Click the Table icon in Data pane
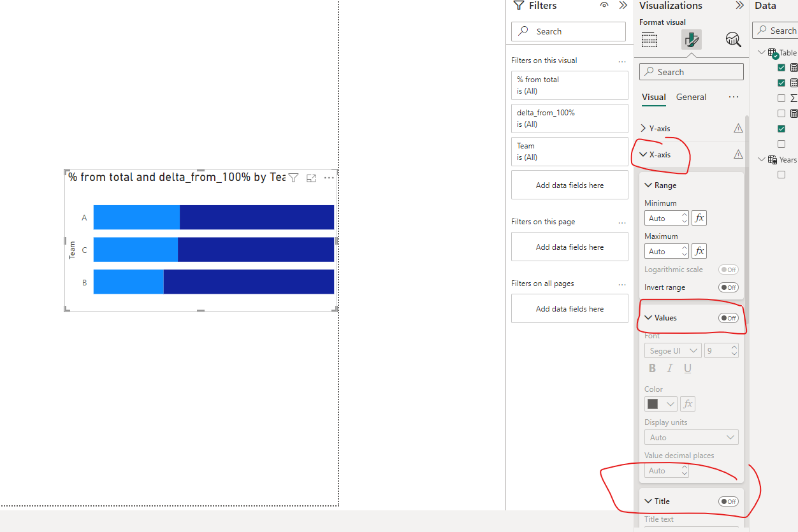This screenshot has width=798, height=532. click(773, 53)
